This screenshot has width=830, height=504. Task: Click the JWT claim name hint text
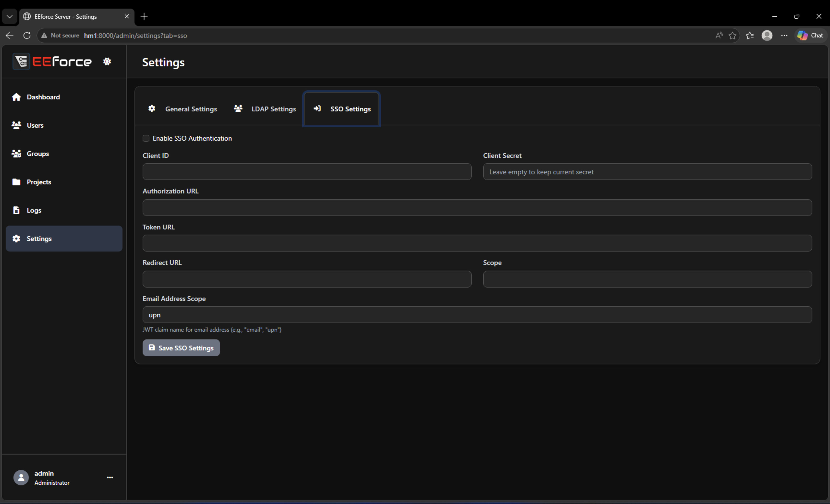click(x=212, y=330)
